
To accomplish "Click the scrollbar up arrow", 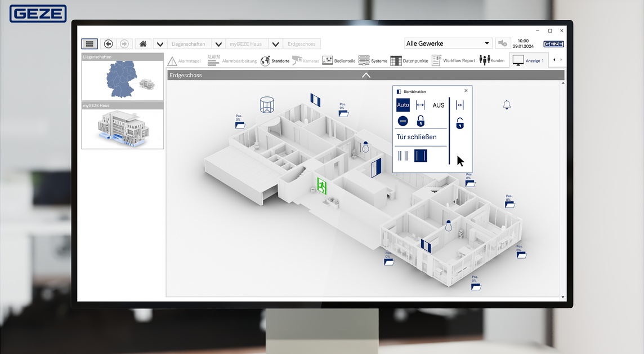I will [563, 83].
